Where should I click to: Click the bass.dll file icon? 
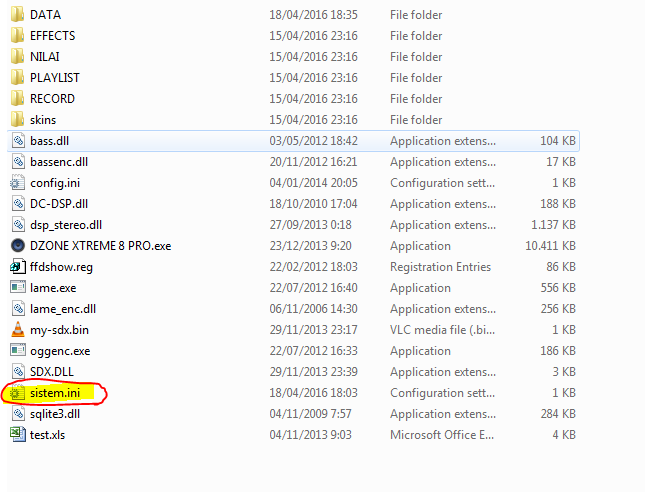click(18, 141)
